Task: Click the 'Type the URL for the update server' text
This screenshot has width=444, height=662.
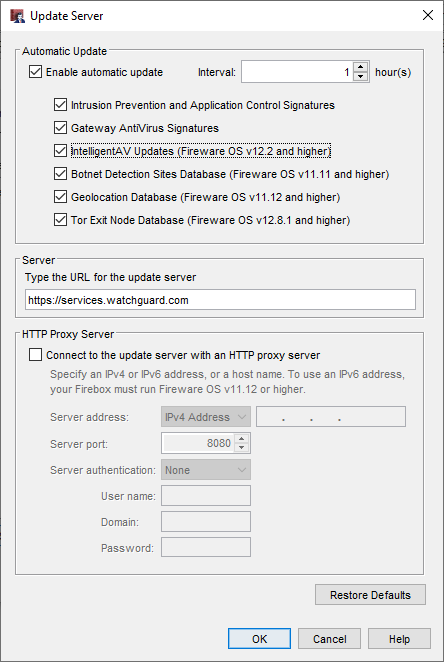Action: tap(111, 277)
